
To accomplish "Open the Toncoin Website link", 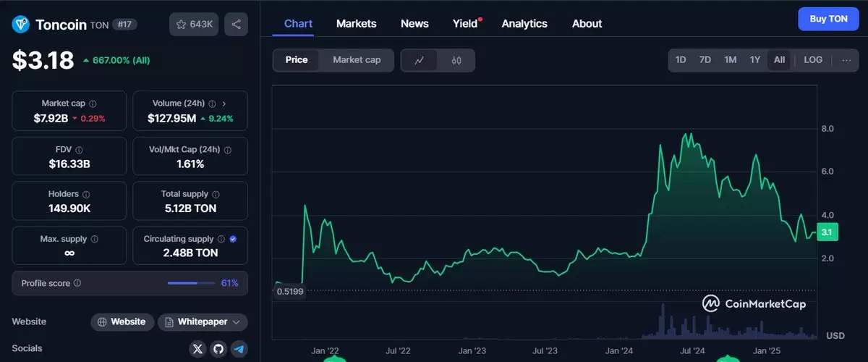I will [122, 322].
